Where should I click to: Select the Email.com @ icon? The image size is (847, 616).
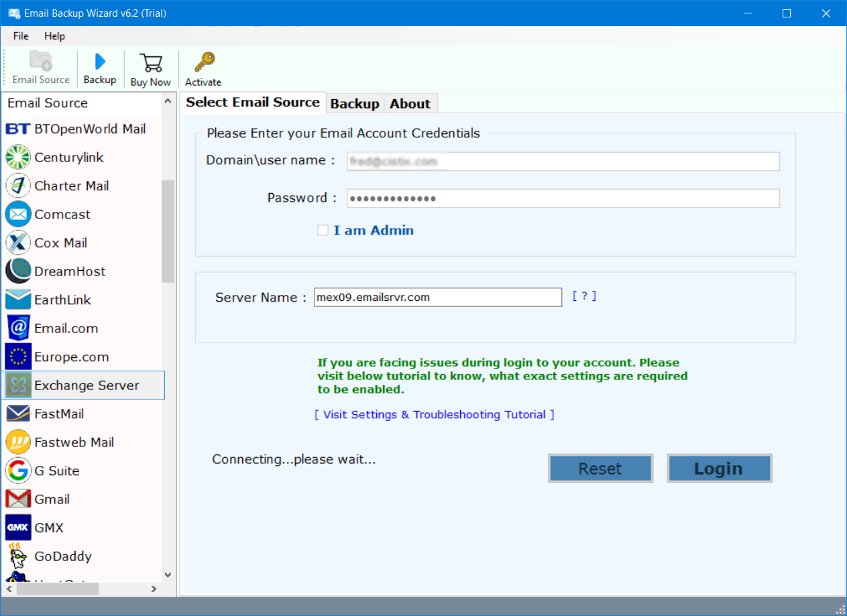click(x=18, y=328)
